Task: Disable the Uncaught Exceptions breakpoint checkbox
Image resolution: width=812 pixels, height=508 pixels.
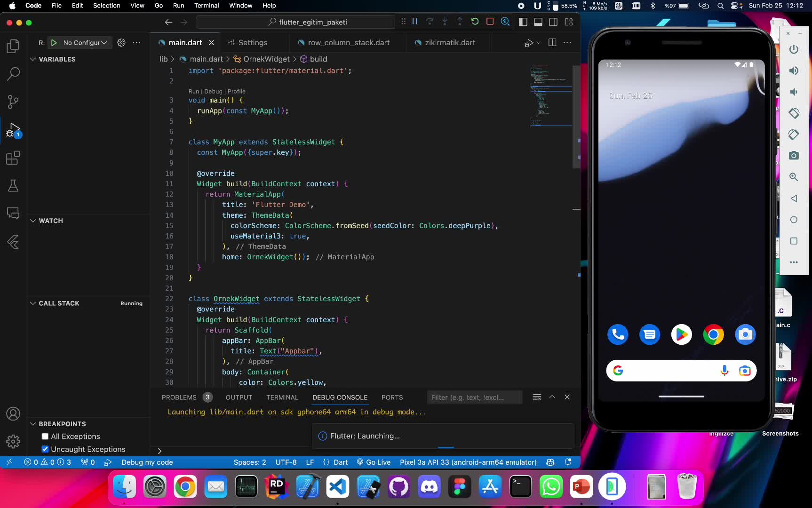Action: [x=45, y=449]
